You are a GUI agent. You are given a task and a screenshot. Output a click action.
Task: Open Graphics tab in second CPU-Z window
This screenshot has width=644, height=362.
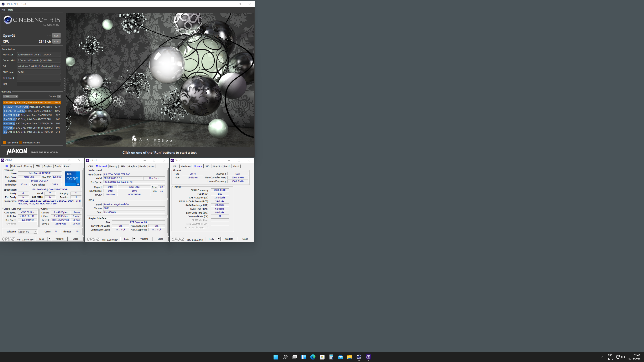pyautogui.click(x=132, y=166)
